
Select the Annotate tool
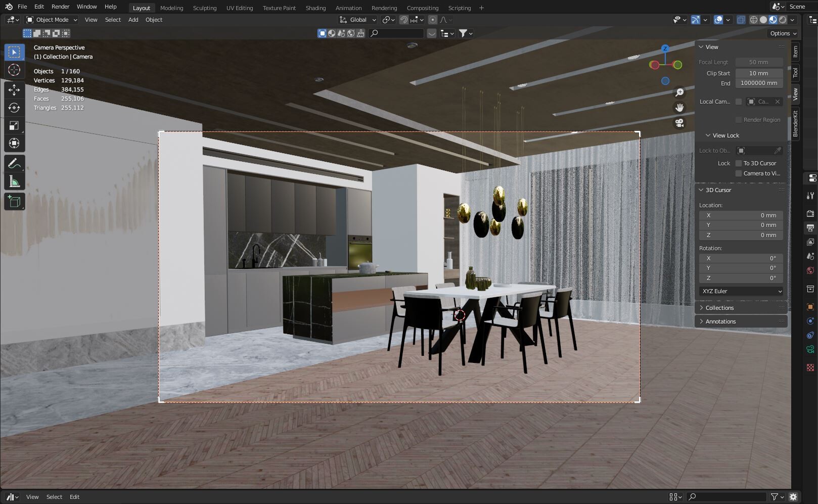[x=14, y=162]
